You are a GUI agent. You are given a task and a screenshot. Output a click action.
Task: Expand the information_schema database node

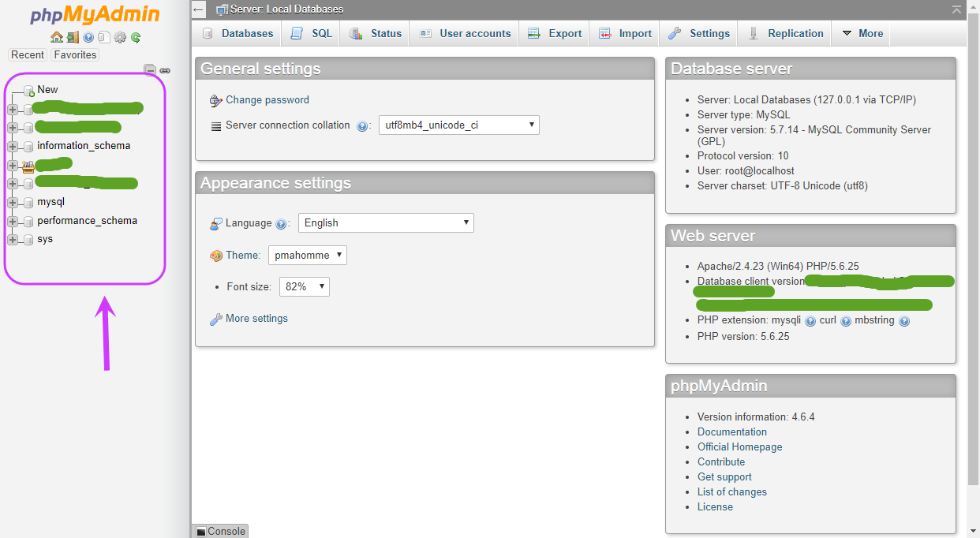pos(13,147)
